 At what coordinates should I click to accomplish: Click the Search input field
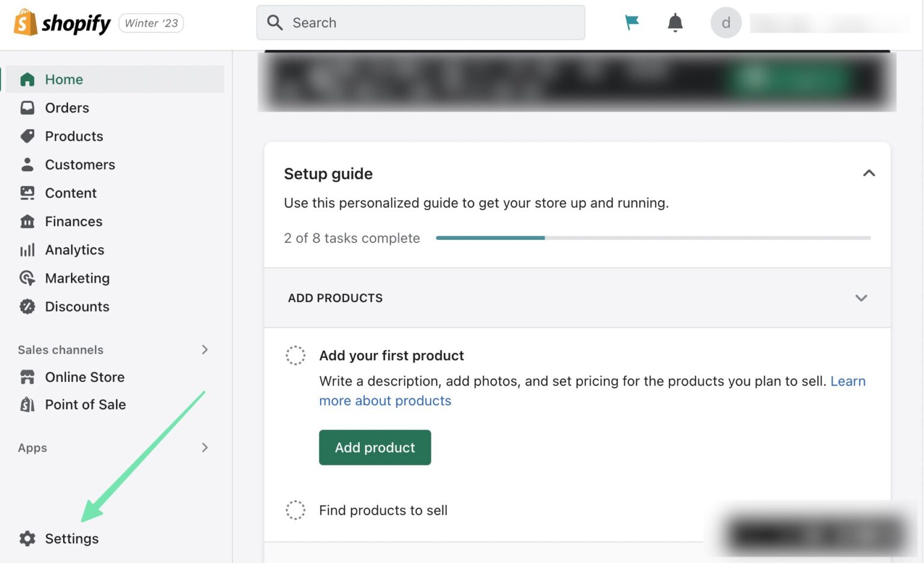pyautogui.click(x=420, y=22)
